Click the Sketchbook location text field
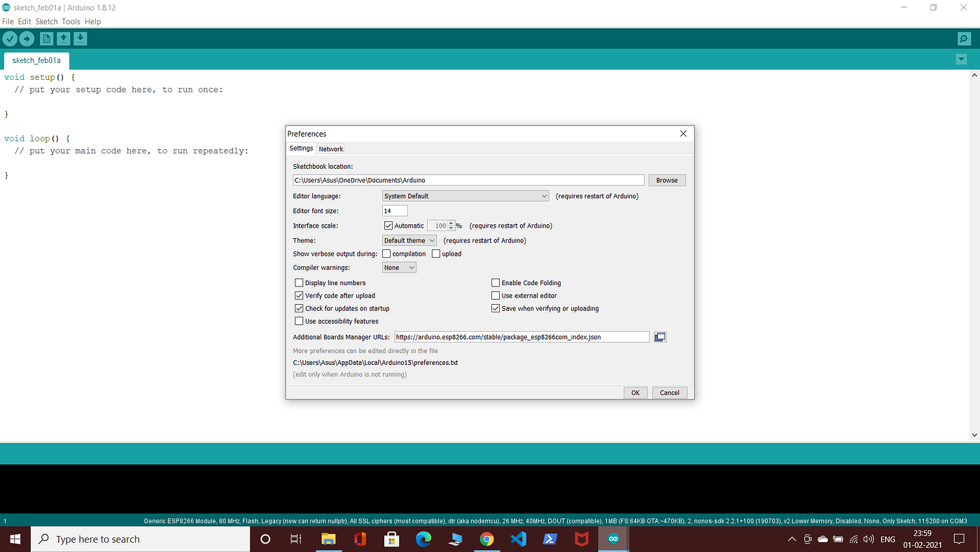Viewport: 980px width, 552px height. (468, 180)
